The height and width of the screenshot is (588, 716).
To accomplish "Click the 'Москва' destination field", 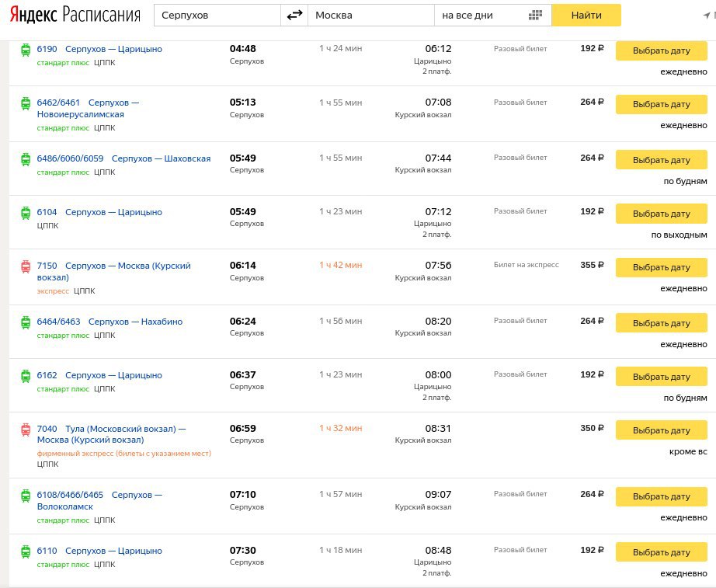I will point(371,15).
